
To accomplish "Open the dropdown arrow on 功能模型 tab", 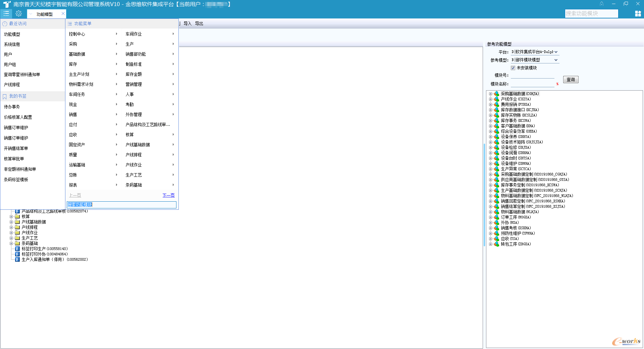I will tap(31, 14).
